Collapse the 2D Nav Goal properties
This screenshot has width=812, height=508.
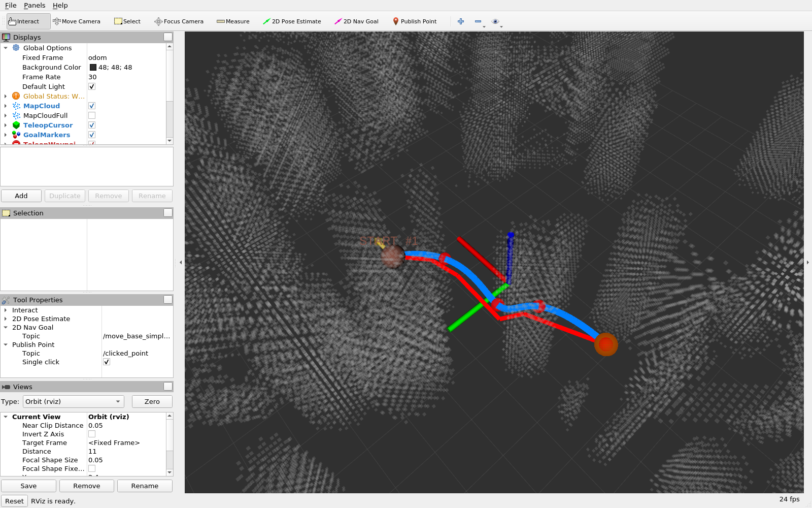click(x=6, y=327)
